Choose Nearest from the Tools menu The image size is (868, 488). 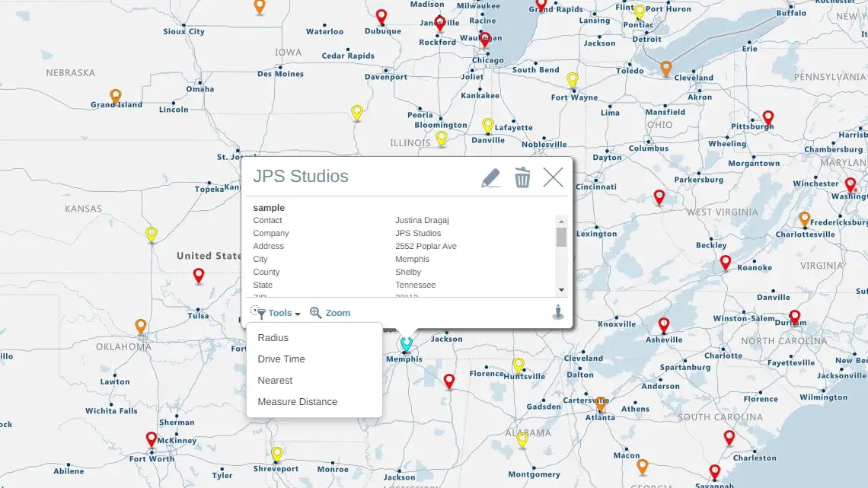point(275,380)
